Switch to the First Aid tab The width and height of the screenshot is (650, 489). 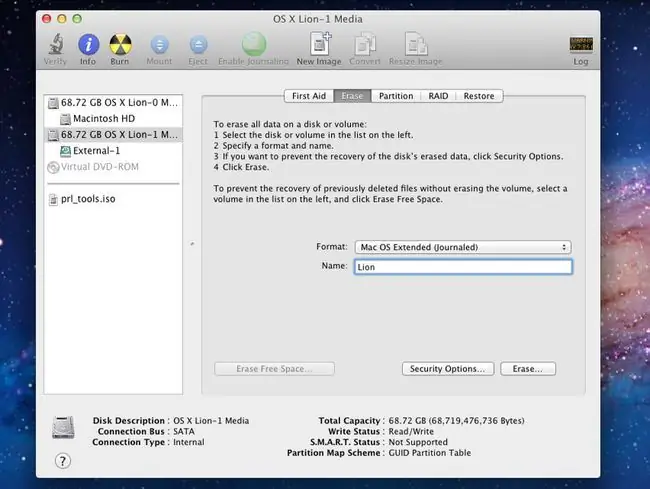tap(309, 96)
